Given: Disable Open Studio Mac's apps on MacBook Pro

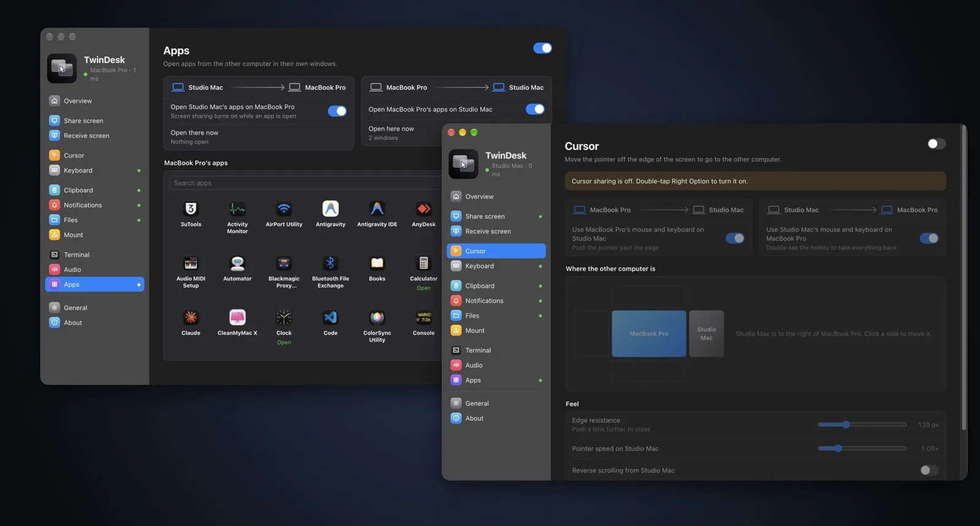Looking at the screenshot, I should click(337, 111).
